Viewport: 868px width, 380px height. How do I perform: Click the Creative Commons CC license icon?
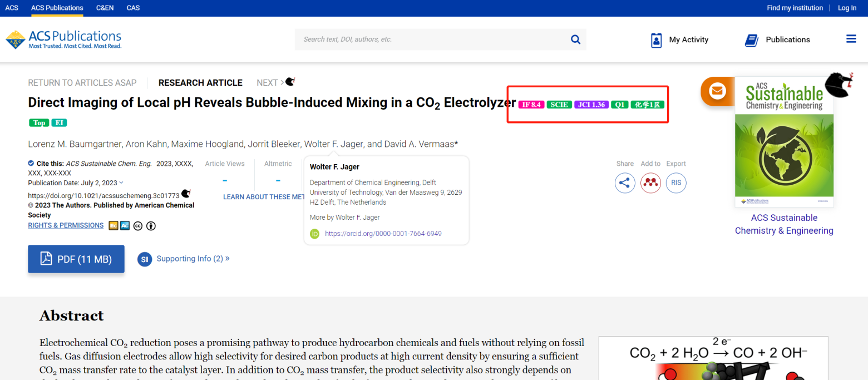(x=137, y=226)
